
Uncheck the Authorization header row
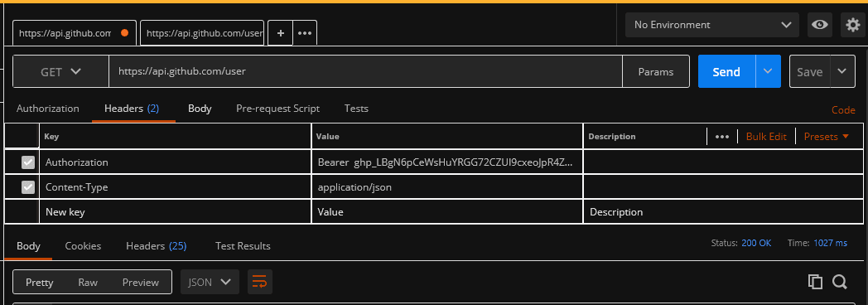(x=27, y=162)
